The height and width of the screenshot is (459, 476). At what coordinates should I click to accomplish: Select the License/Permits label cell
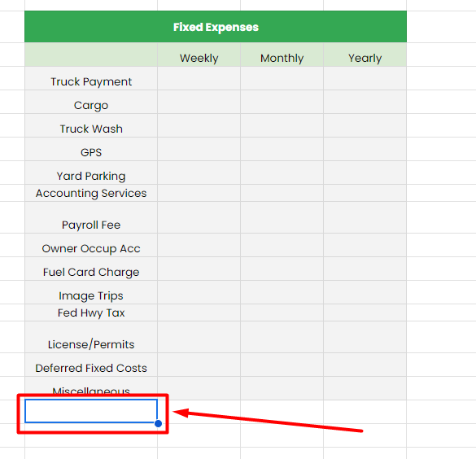[x=91, y=337]
